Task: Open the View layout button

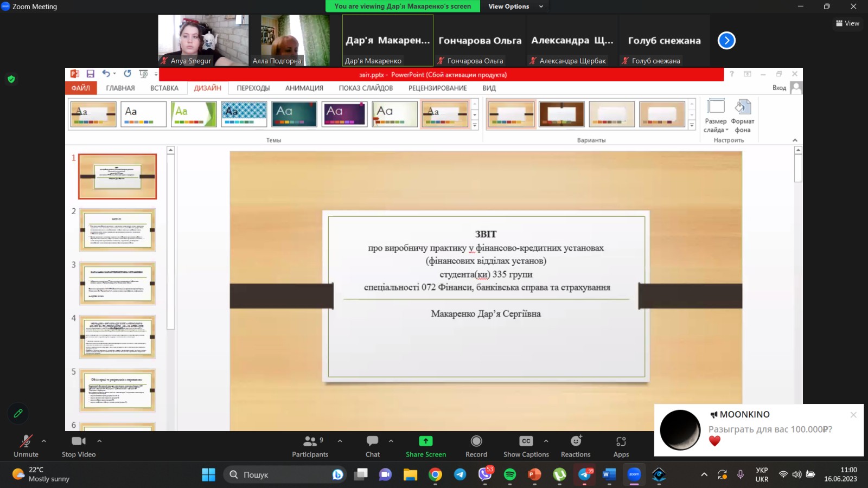Action: coord(847,23)
